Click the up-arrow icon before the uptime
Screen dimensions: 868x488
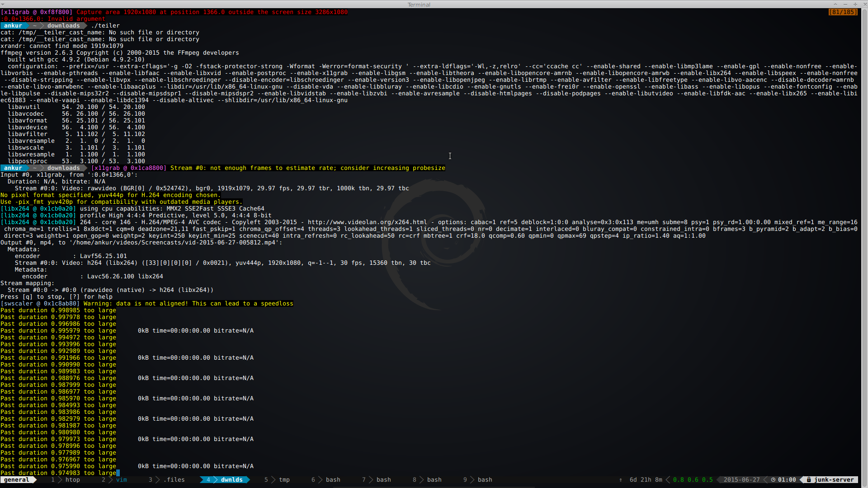[x=621, y=480]
